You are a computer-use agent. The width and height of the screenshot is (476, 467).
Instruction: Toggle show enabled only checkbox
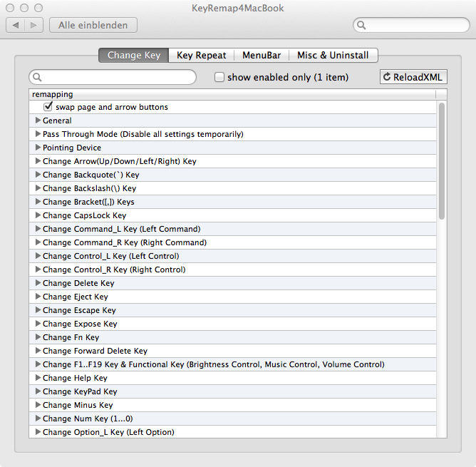(x=219, y=77)
